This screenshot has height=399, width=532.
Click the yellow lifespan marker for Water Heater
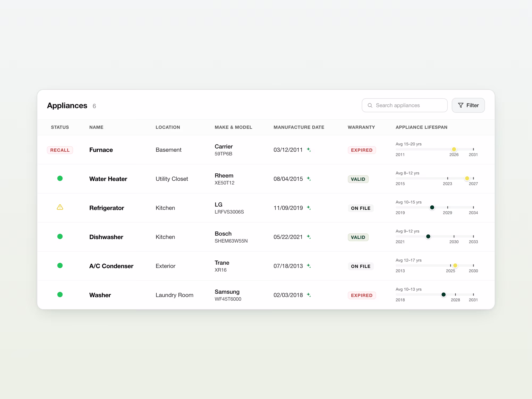click(x=467, y=178)
